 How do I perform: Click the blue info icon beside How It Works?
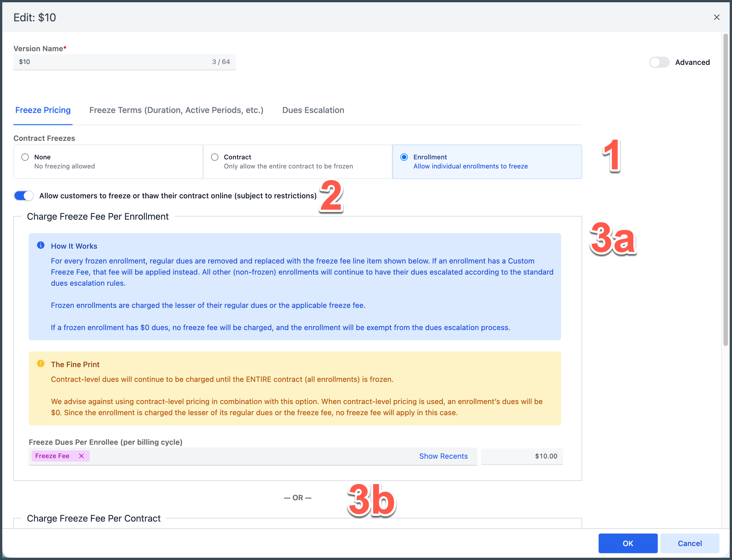[41, 245]
